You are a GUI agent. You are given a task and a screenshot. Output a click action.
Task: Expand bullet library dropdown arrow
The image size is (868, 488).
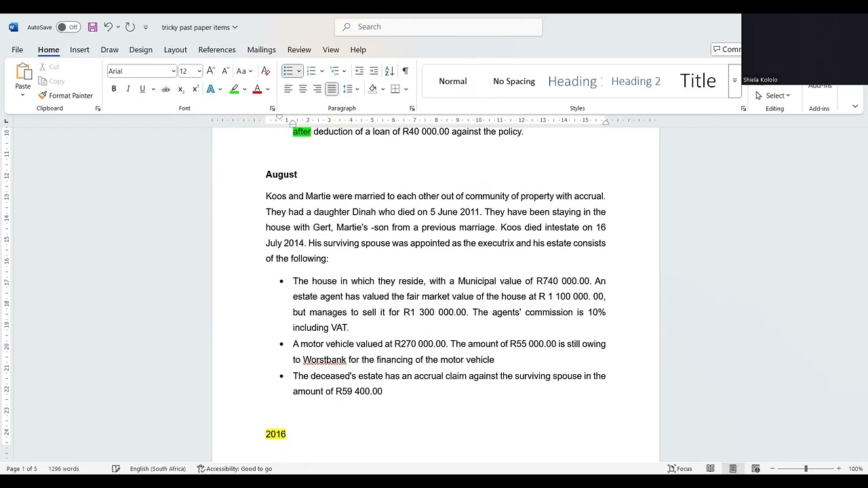298,71
